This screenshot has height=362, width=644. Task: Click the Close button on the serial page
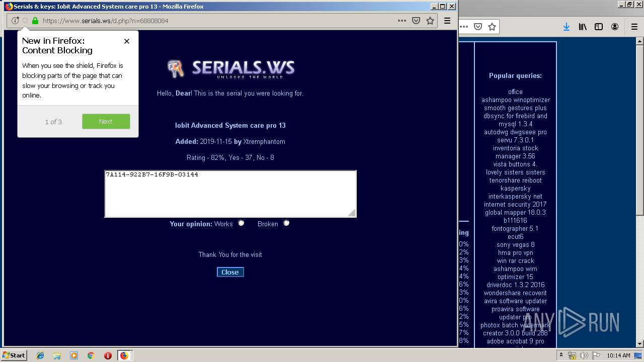tap(230, 272)
